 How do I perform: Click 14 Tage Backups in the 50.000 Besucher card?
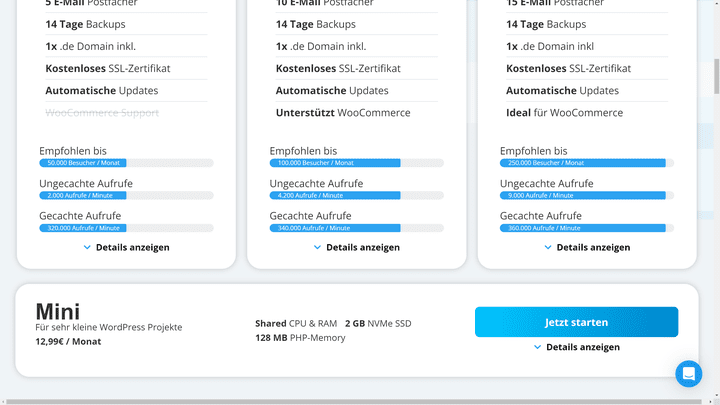pos(85,24)
